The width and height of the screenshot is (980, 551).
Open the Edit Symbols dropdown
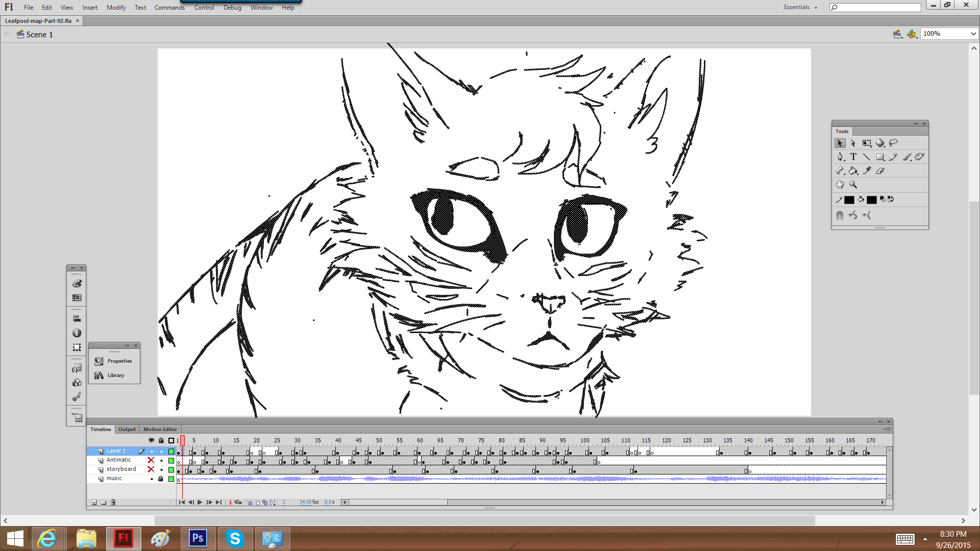(912, 34)
